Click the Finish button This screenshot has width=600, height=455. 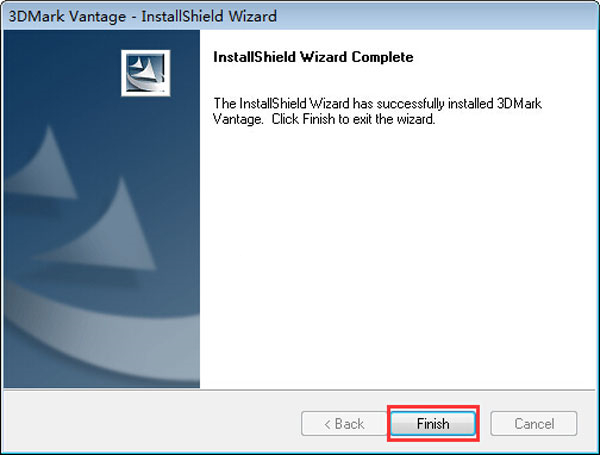pyautogui.click(x=433, y=423)
